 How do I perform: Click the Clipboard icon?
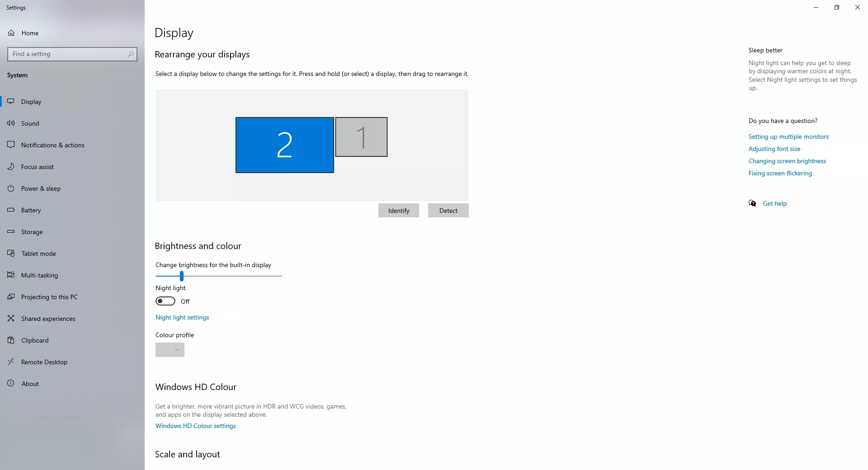(11, 340)
